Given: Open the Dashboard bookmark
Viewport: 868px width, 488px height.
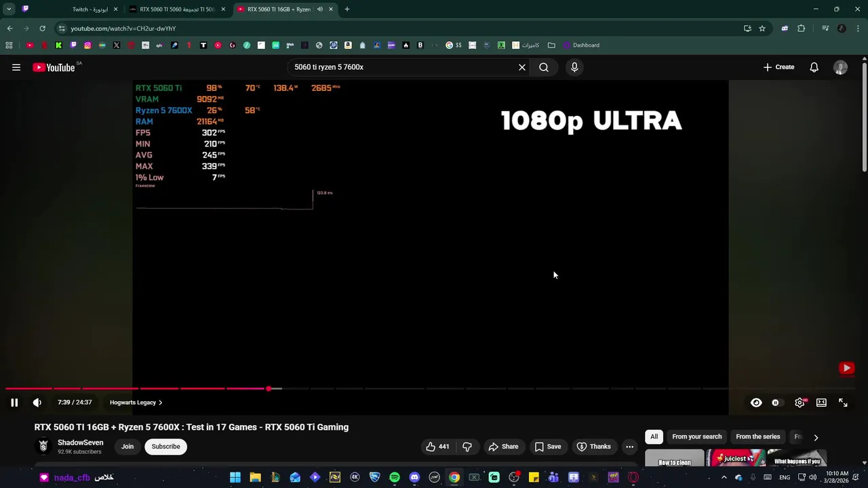Looking at the screenshot, I should 581,45.
